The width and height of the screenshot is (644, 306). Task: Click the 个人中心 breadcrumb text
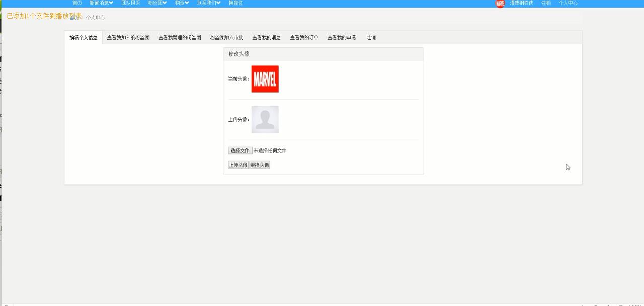tap(96, 18)
